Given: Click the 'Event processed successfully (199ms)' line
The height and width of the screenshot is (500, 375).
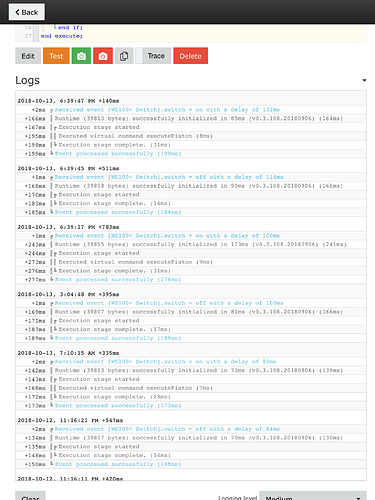Looking at the screenshot, I should pos(118,154).
